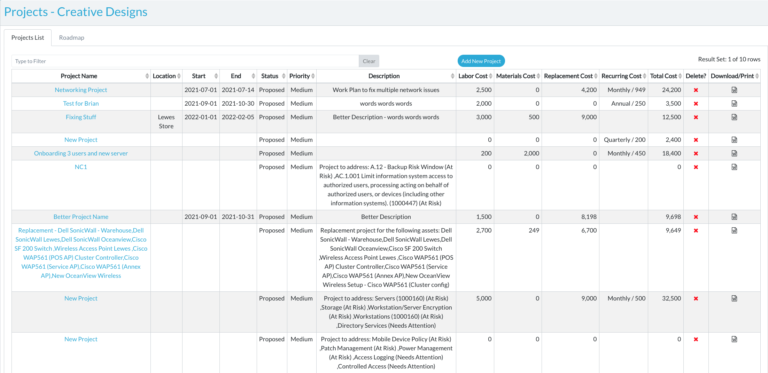
Task: Sort by Download/Print column header
Action: [735, 76]
